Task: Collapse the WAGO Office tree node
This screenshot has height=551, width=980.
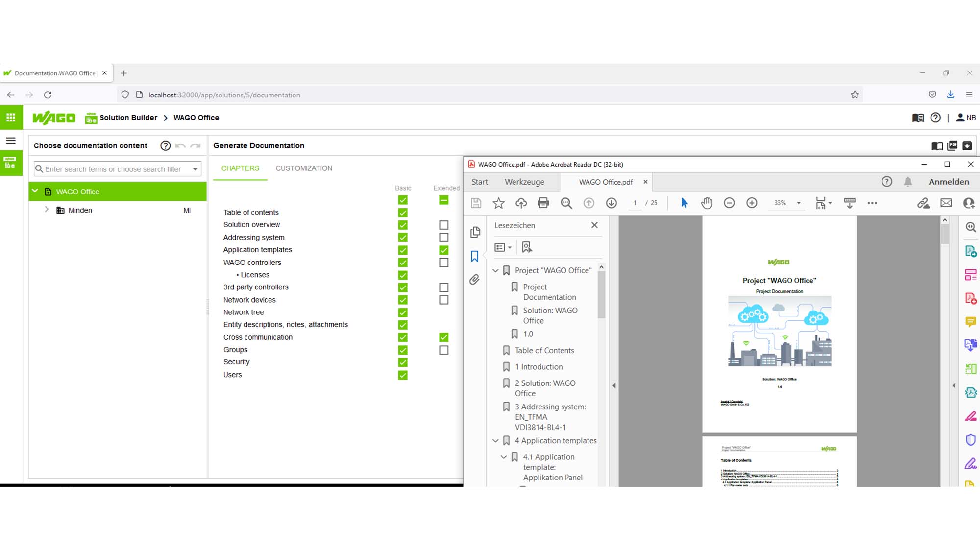Action: [35, 191]
